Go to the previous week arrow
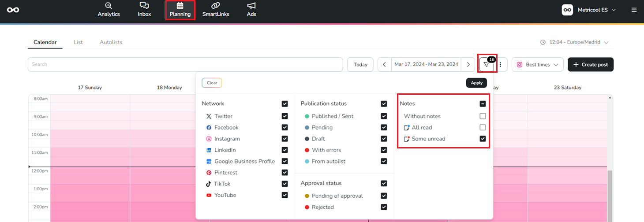 [x=384, y=65]
